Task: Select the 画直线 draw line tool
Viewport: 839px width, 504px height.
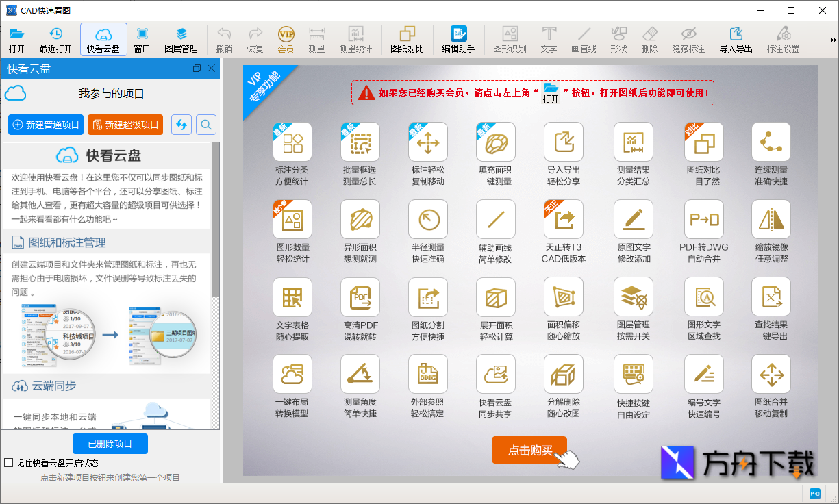Action: (584, 38)
